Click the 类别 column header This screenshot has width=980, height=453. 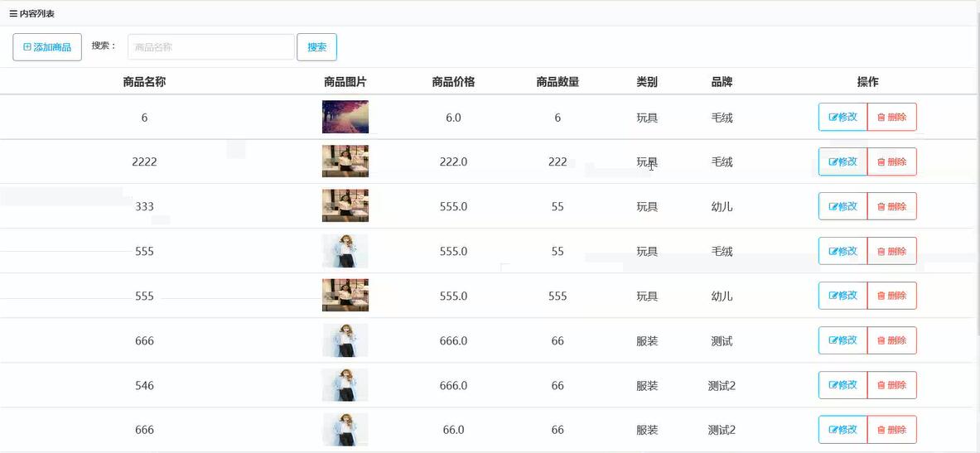(647, 82)
